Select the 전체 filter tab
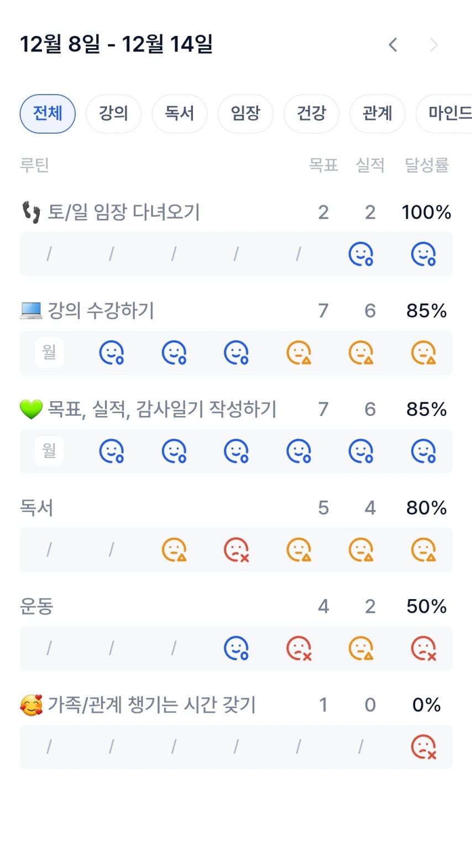Viewport: 472px width, 868px height. [x=48, y=113]
